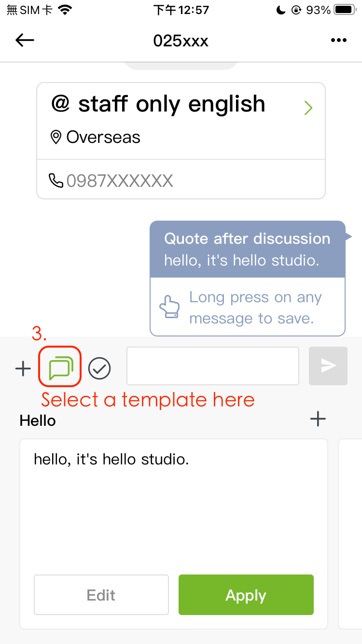
Task: Tap the Overseas location pin icon
Action: (x=56, y=138)
